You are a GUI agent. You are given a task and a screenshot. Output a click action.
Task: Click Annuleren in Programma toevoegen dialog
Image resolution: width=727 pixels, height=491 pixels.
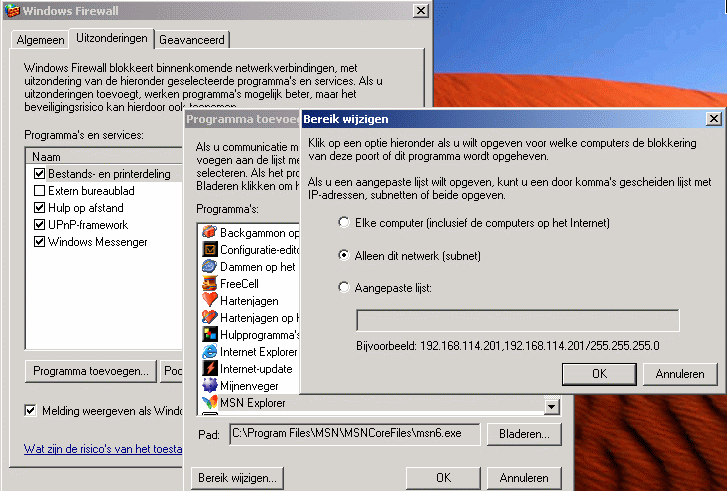(524, 478)
